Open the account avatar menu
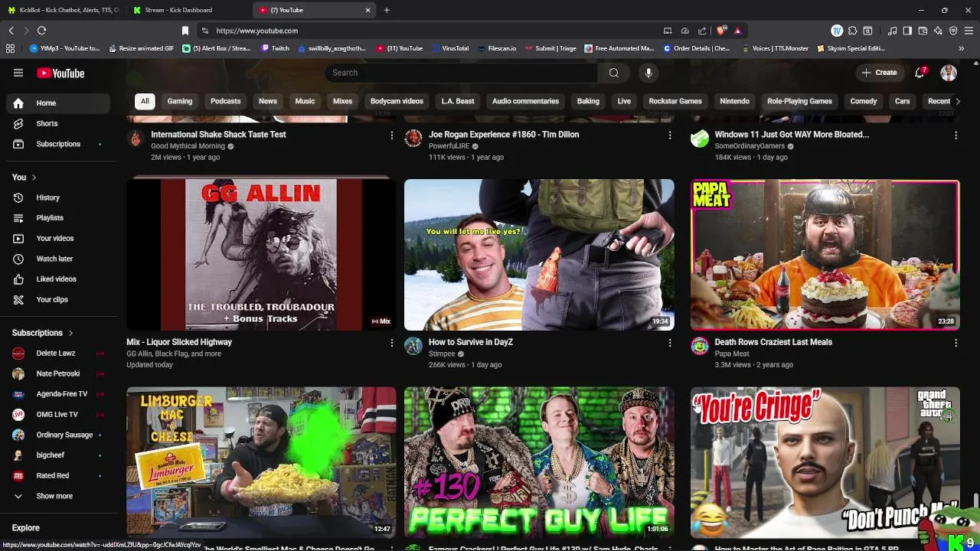980x551 pixels. coord(949,73)
